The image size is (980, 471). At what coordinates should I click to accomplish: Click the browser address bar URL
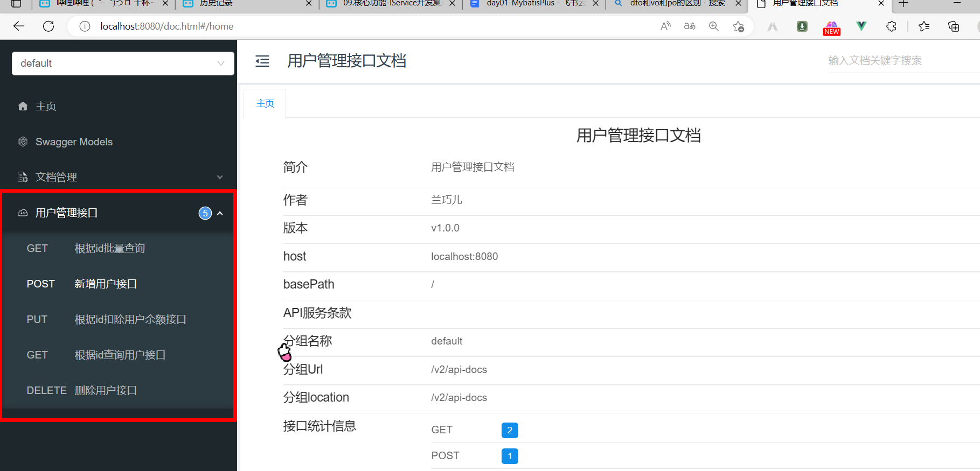tap(167, 26)
